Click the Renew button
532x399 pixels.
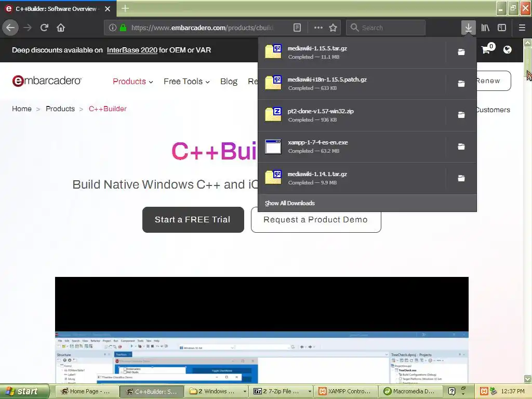tap(494, 81)
